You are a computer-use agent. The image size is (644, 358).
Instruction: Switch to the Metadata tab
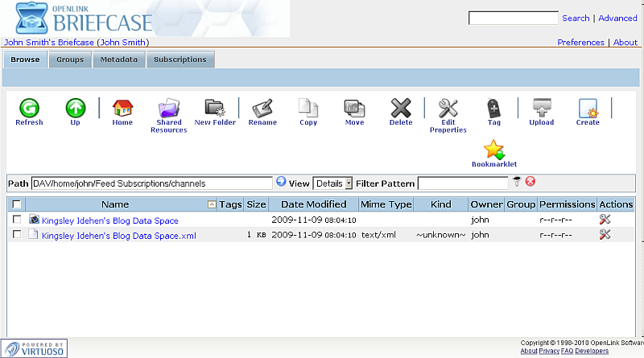tap(119, 60)
